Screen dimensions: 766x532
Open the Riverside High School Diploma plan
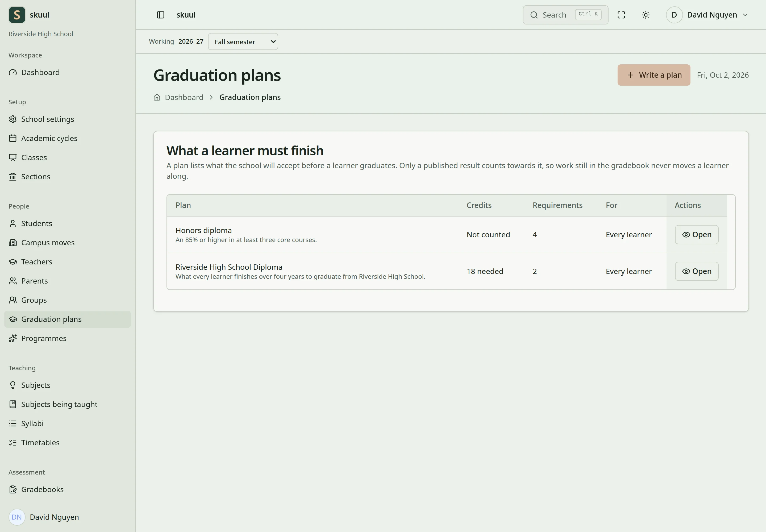[x=697, y=271]
